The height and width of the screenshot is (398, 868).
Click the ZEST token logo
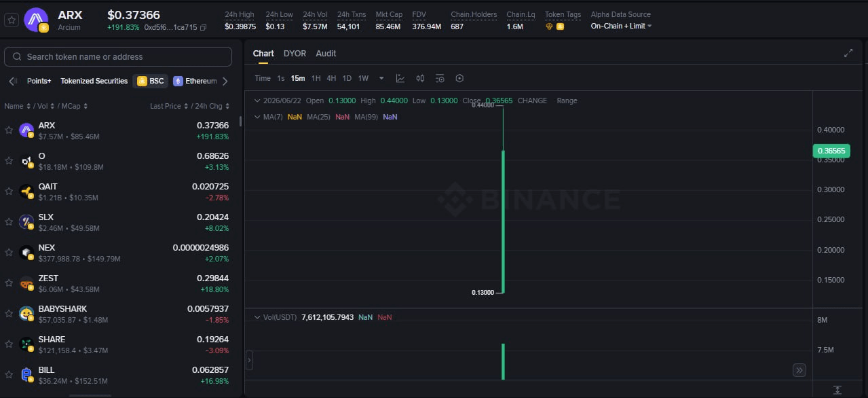[26, 283]
